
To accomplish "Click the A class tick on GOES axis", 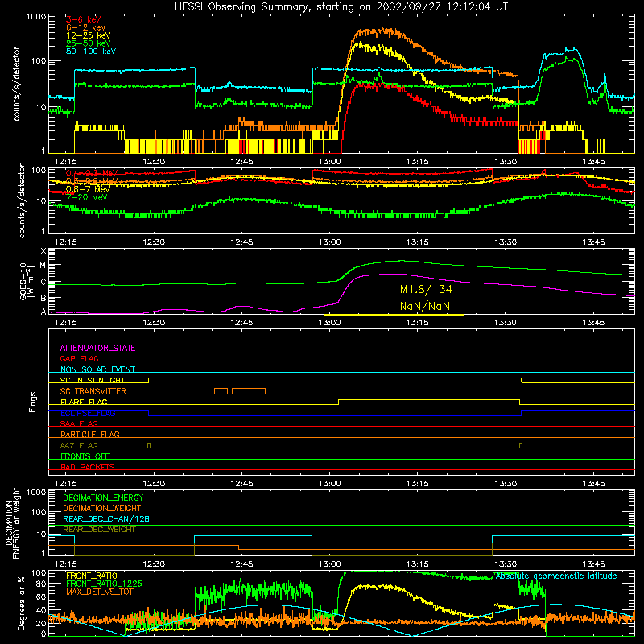I will 43,312.
